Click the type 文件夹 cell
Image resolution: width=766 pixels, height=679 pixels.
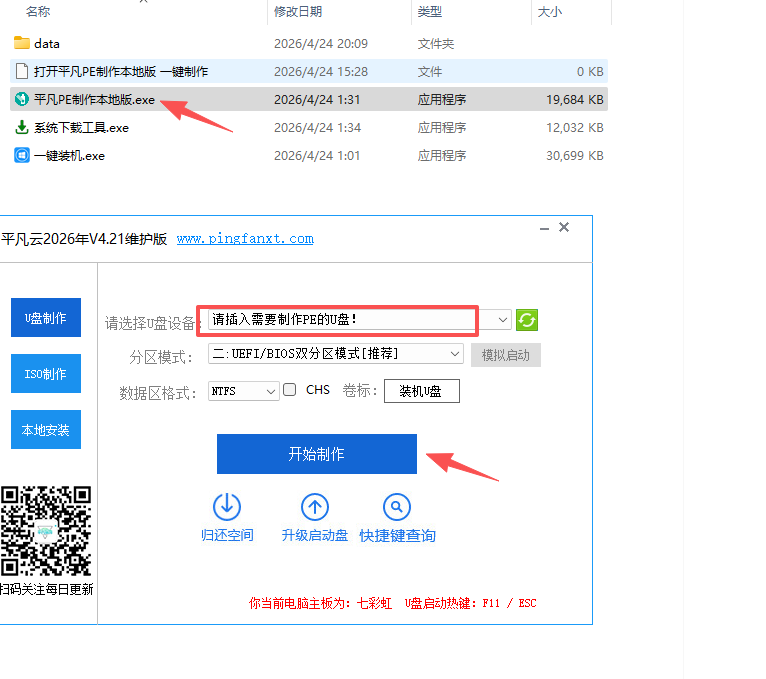(x=436, y=43)
